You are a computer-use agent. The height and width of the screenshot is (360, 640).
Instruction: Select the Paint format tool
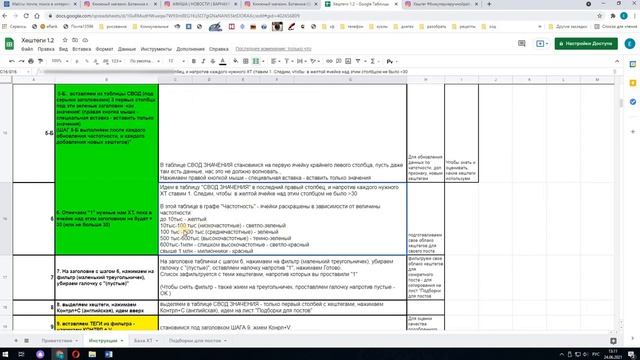(40, 61)
